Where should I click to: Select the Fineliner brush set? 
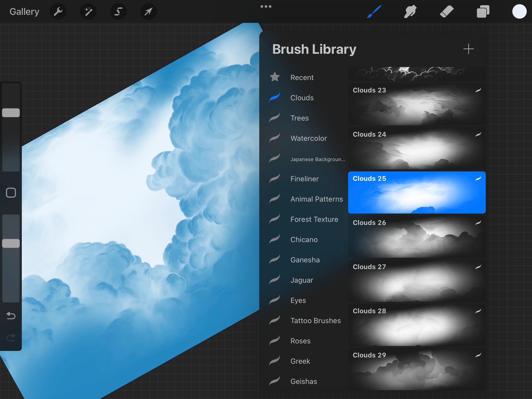[304, 179]
